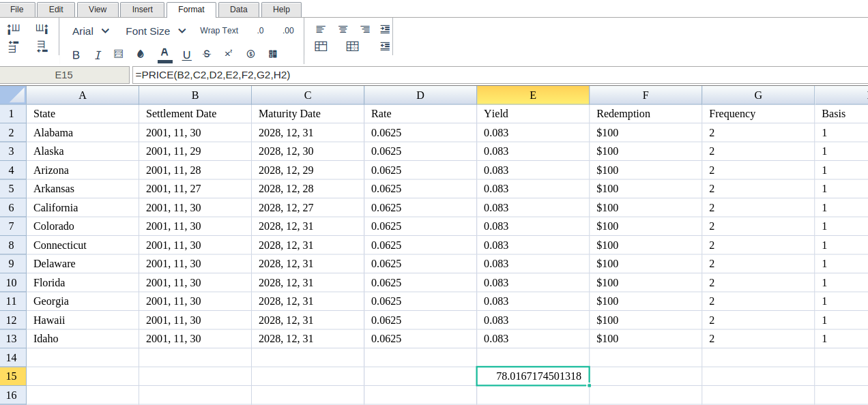This screenshot has height=405, width=868.
Task: Open the fill color droplet tool
Action: (x=141, y=54)
